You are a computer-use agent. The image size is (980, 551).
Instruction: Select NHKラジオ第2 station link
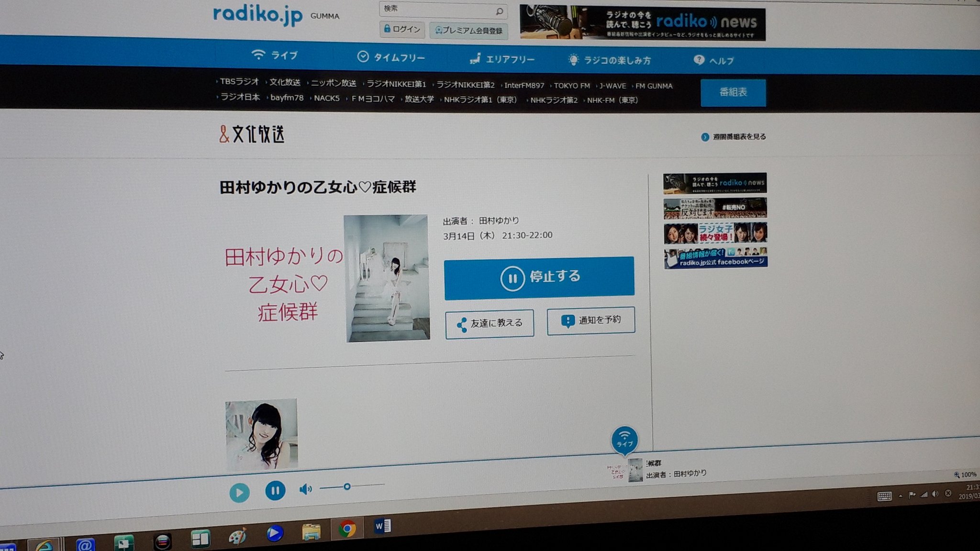554,100
